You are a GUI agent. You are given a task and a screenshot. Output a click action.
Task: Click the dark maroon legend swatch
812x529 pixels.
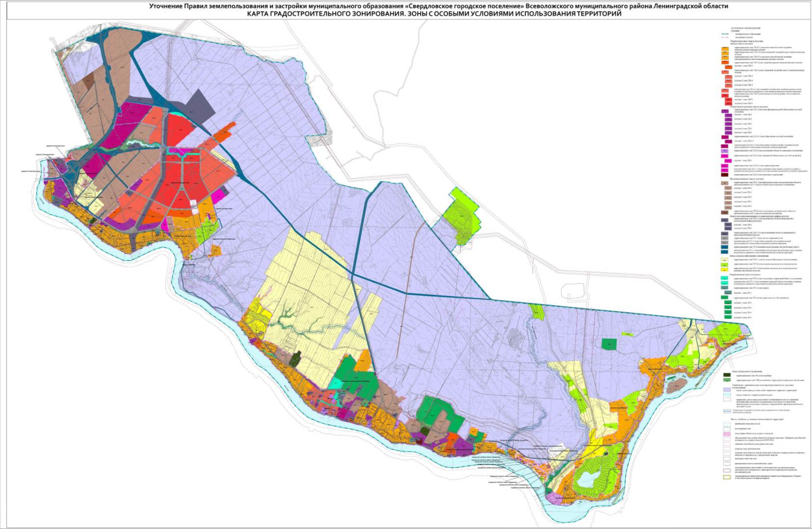724,175
